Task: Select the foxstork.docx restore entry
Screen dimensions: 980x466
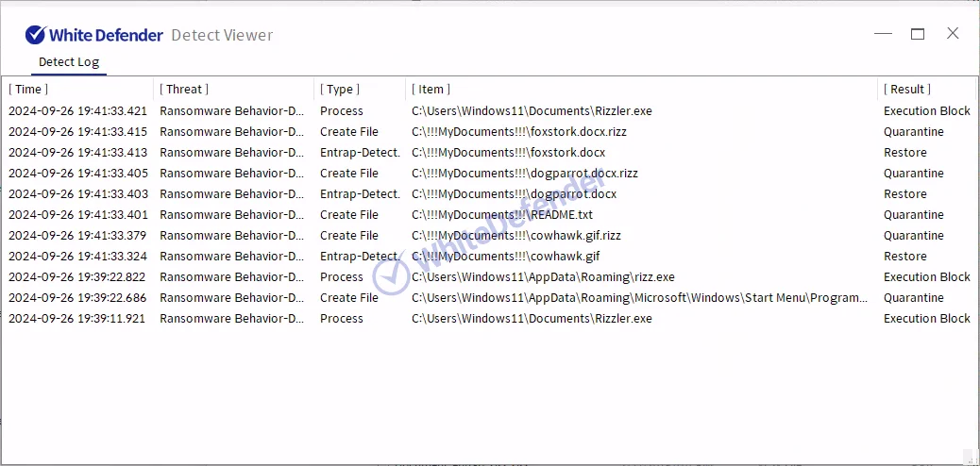Action: [x=508, y=153]
